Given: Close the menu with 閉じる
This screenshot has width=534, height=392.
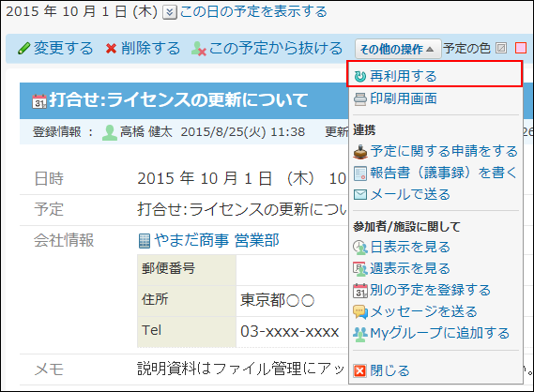Looking at the screenshot, I should tap(389, 370).
